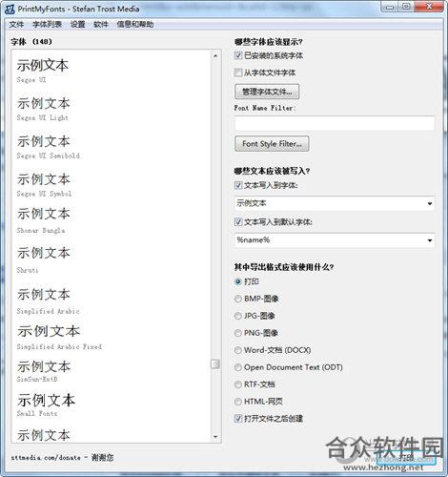The width and height of the screenshot is (448, 477).
Task: Expand the %name% combo box dropdown
Action: coord(430,240)
